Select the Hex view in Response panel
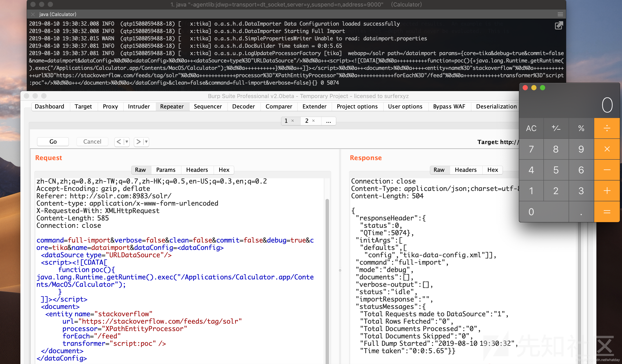622x364 pixels. click(x=493, y=170)
